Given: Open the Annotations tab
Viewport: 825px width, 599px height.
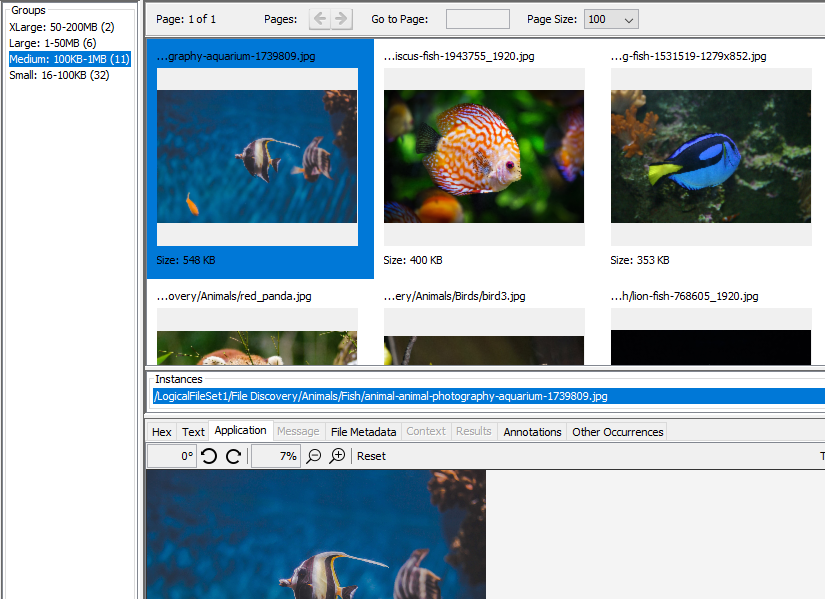Looking at the screenshot, I should tap(532, 432).
